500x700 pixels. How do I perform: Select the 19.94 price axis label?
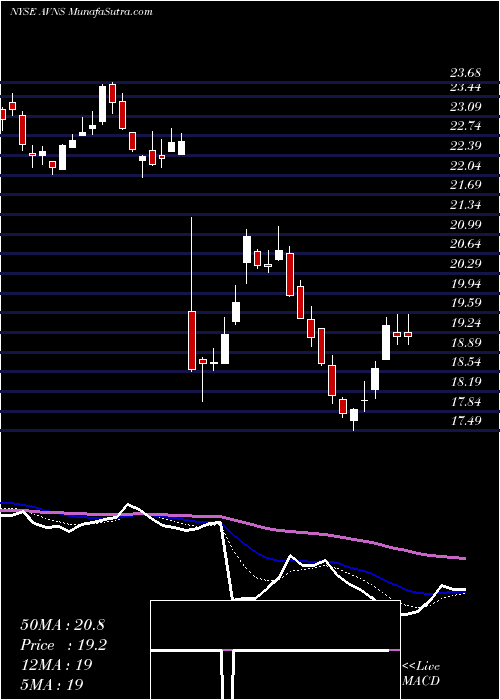466,283
